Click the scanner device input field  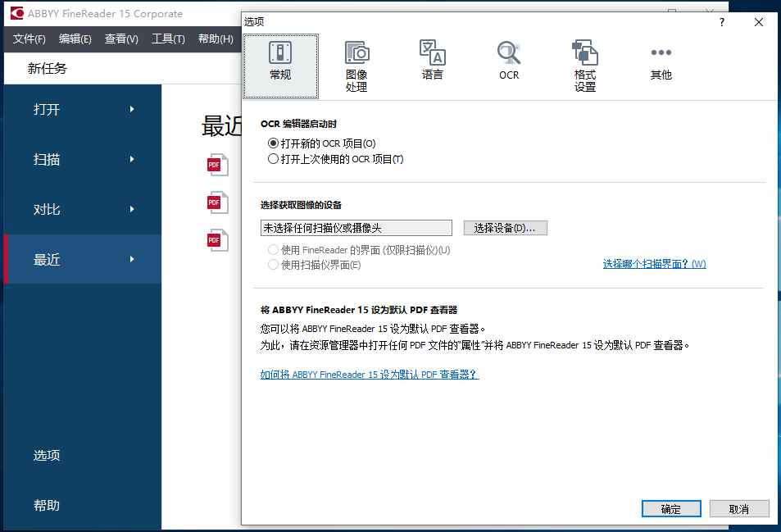tap(356, 227)
